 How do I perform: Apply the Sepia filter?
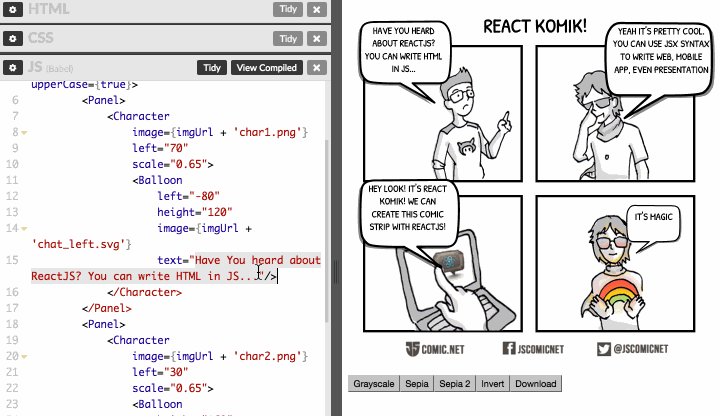[416, 383]
